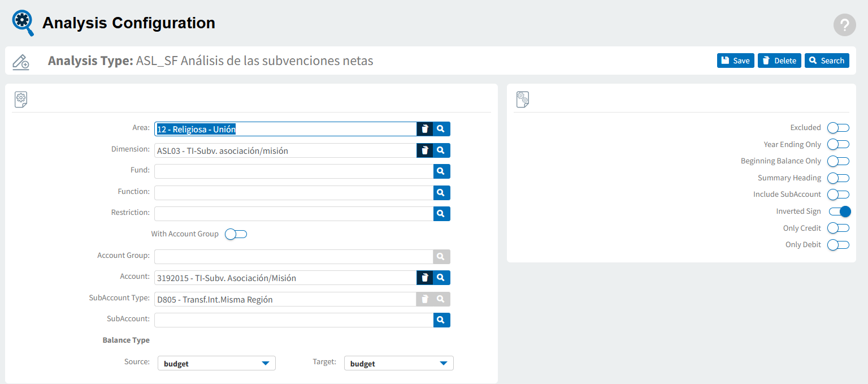This screenshot has width=868, height=384.
Task: Clear the Dimension field with trash icon
Action: click(425, 150)
